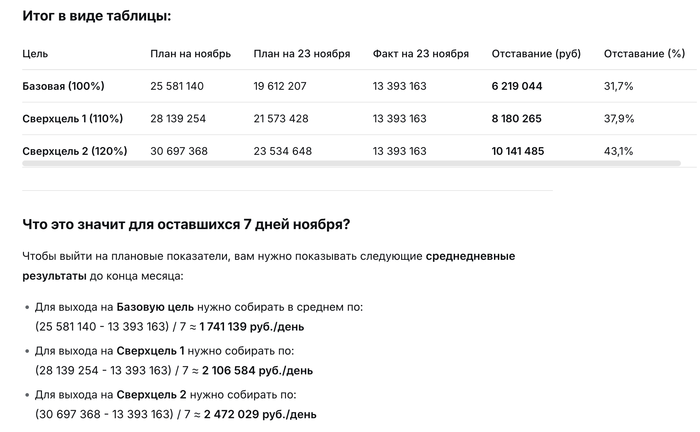Click the "План на ноябрь" column header
700x432 pixels.
[x=190, y=53]
